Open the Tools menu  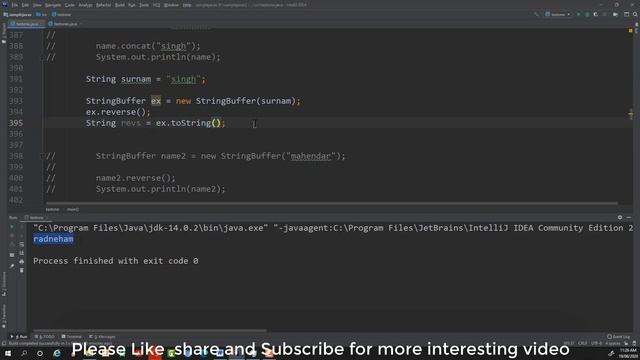point(144,5)
